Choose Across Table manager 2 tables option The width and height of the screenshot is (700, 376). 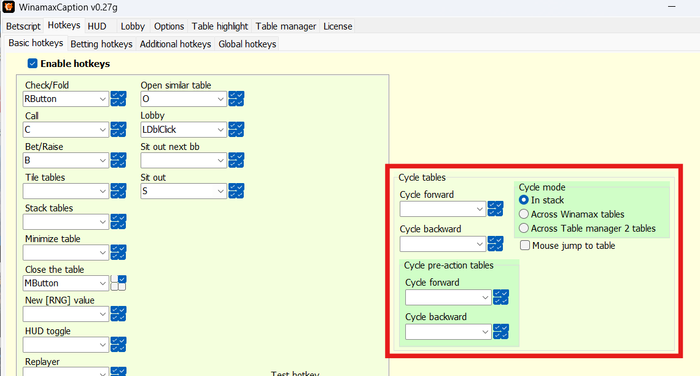pos(524,228)
